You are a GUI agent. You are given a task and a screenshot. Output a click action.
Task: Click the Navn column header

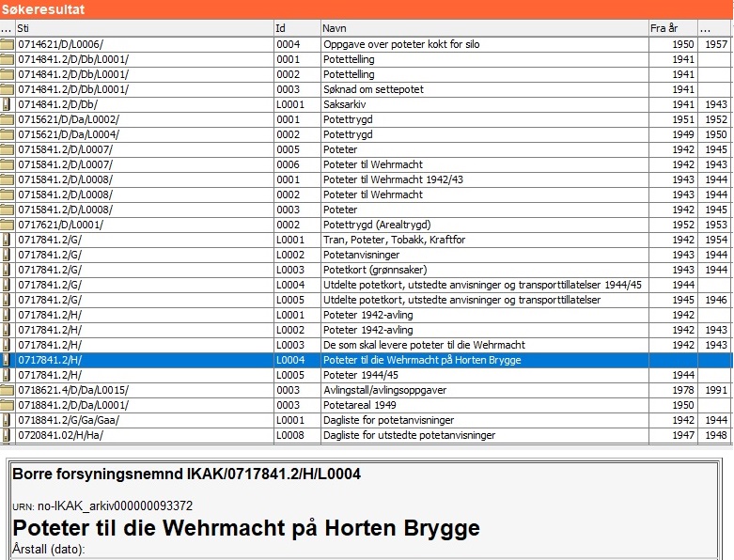pyautogui.click(x=483, y=28)
